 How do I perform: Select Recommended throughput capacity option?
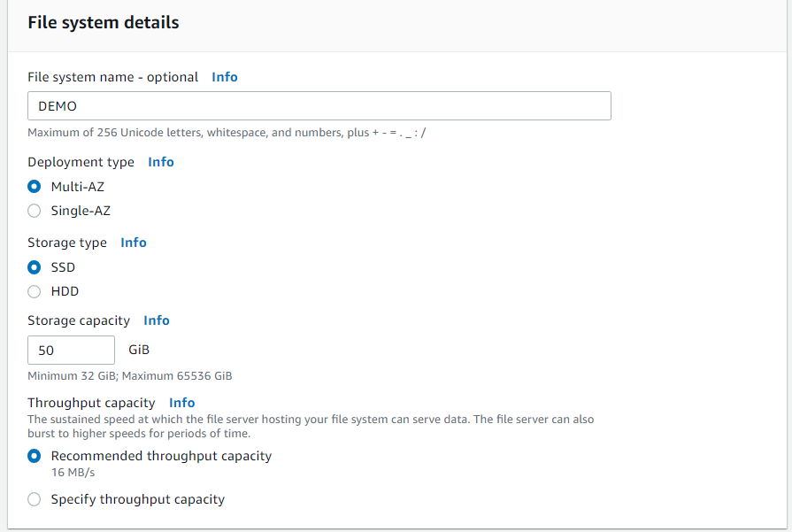coord(35,456)
